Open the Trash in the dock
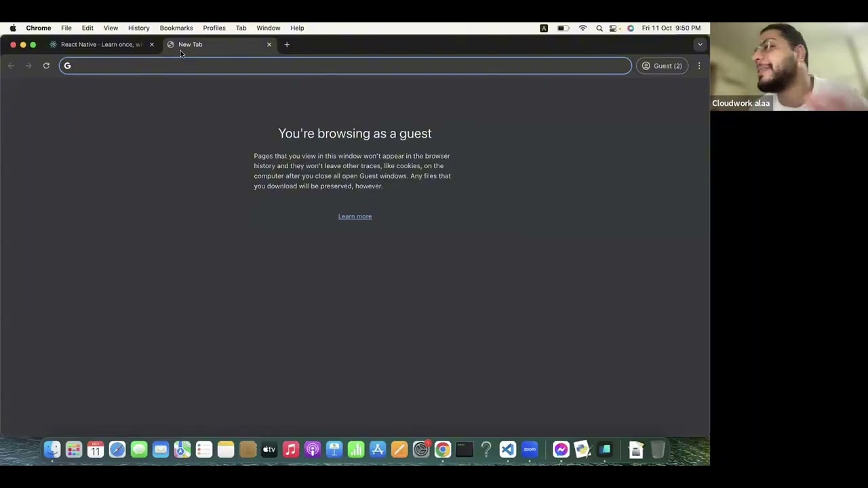Screen dimensions: 868x488 (658, 449)
